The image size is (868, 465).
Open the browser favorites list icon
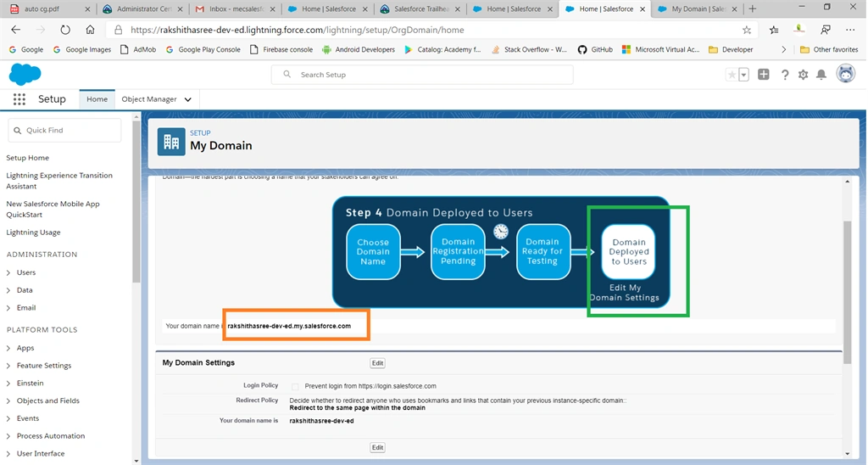coord(774,30)
